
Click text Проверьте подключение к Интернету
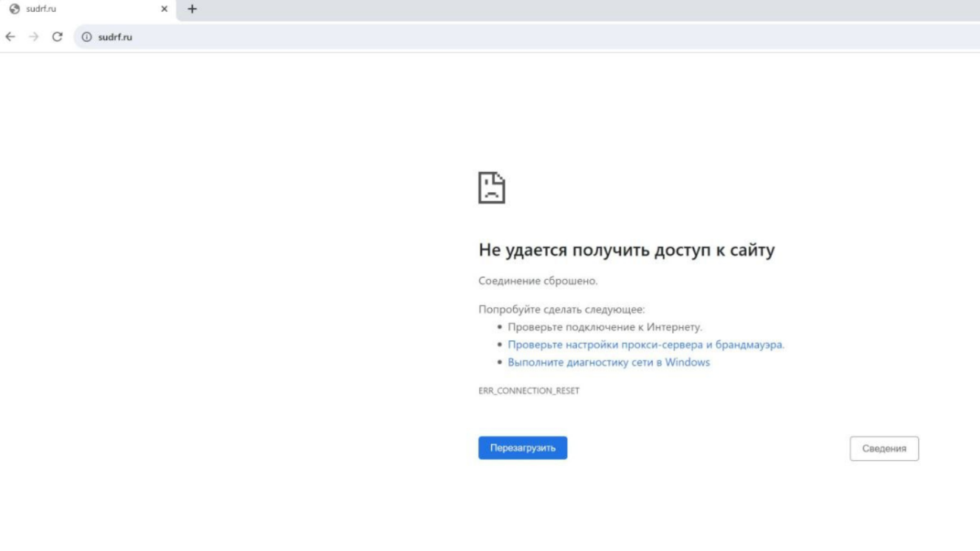[x=605, y=327]
